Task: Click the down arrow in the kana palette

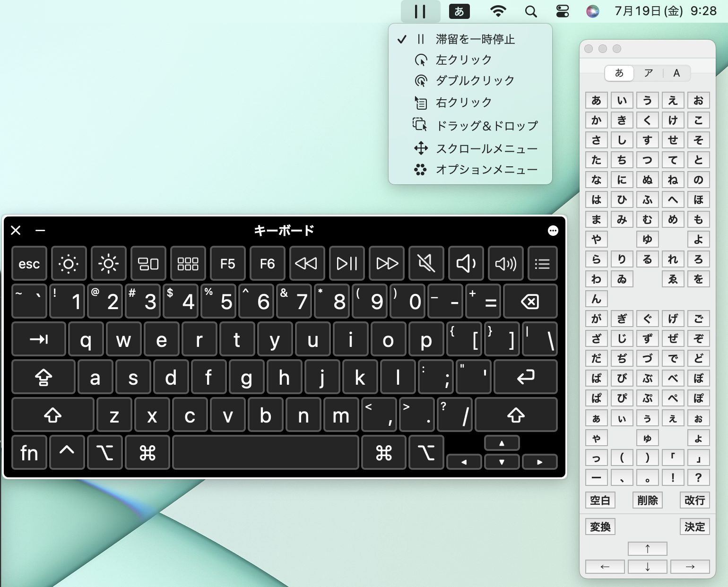Action: pyautogui.click(x=648, y=567)
